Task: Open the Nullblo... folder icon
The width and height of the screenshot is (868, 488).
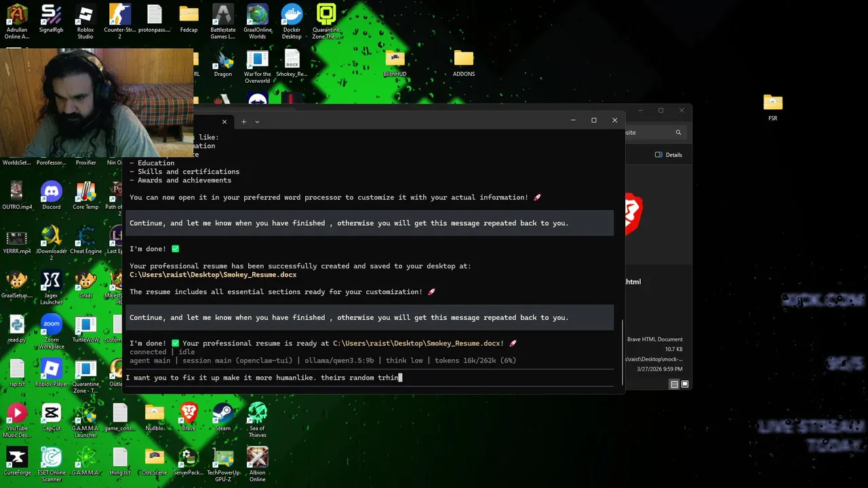Action: coord(155,418)
